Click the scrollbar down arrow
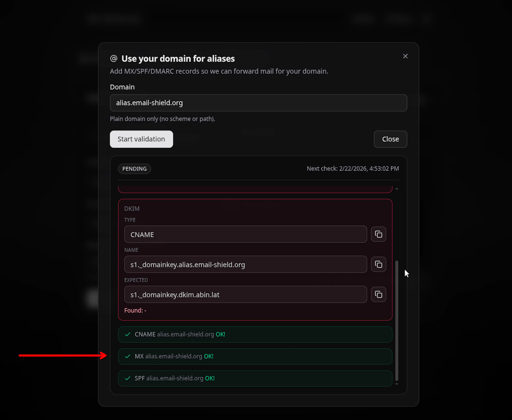This screenshot has height=420, width=512. [x=397, y=384]
